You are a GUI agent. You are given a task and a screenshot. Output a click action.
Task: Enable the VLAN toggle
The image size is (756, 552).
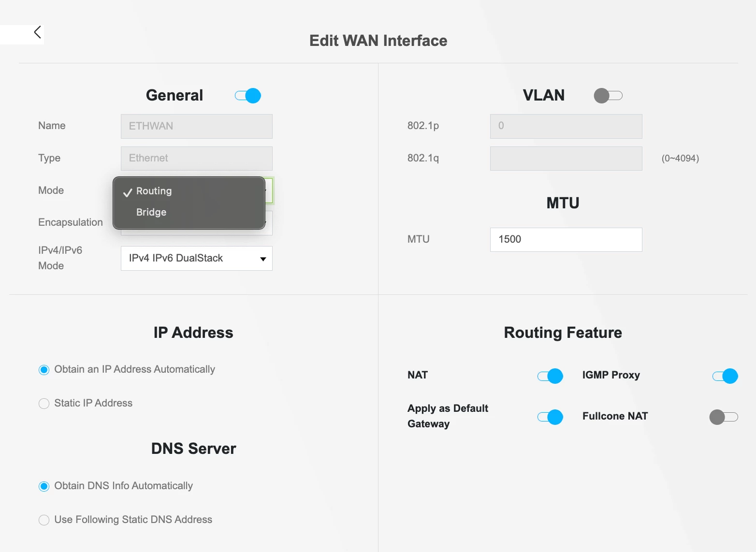pyautogui.click(x=608, y=96)
